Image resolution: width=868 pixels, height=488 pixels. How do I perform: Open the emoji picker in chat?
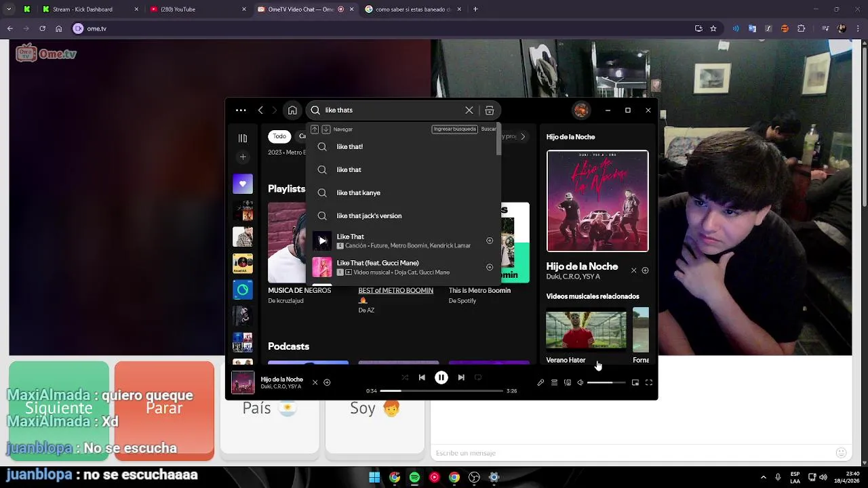pos(842,453)
